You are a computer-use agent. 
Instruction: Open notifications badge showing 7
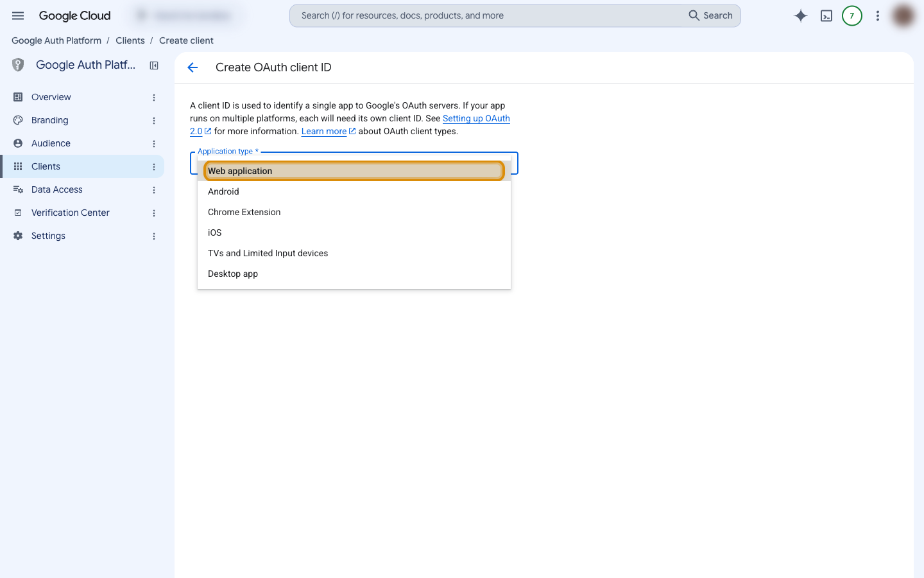852,15
